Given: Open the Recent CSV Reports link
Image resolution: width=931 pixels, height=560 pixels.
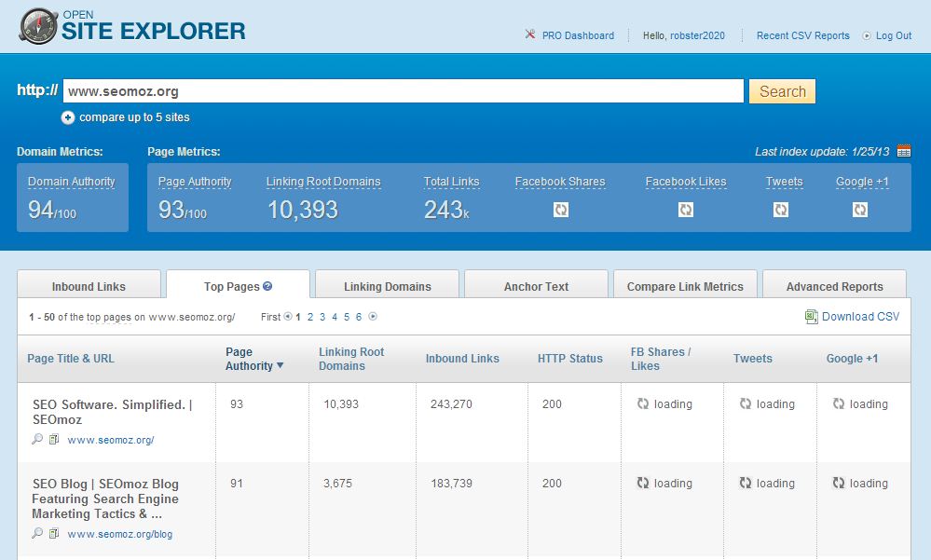Looking at the screenshot, I should [x=802, y=35].
